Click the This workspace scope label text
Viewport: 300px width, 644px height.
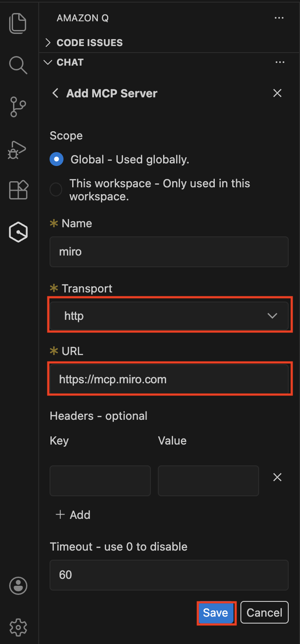160,190
